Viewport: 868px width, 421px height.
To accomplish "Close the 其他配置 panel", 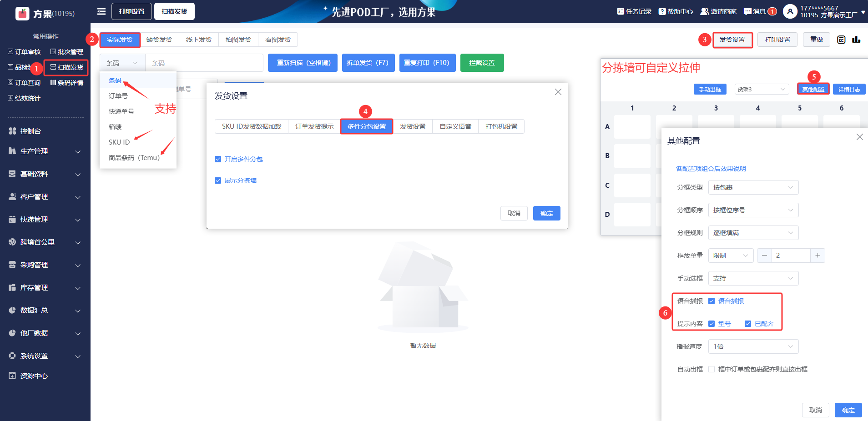I will point(859,137).
